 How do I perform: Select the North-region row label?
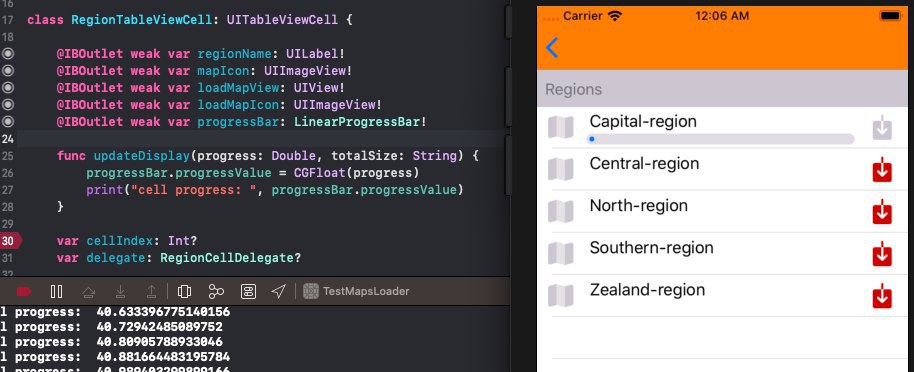pos(639,205)
